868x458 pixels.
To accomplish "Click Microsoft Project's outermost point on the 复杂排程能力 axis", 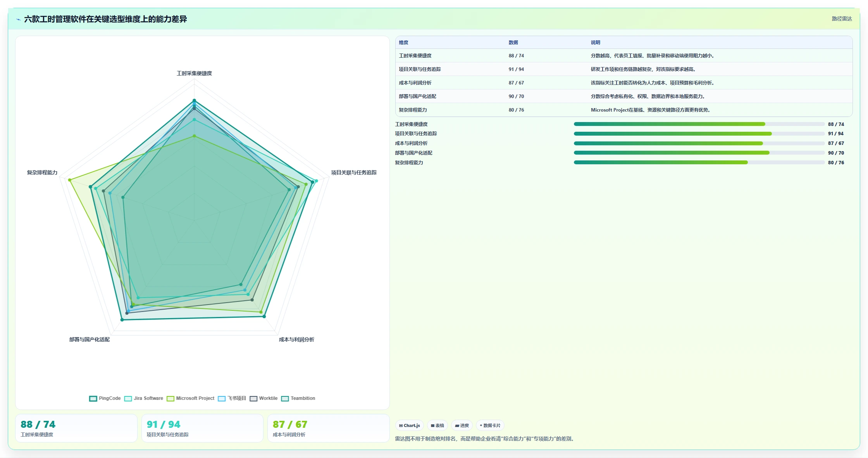I will (x=70, y=180).
